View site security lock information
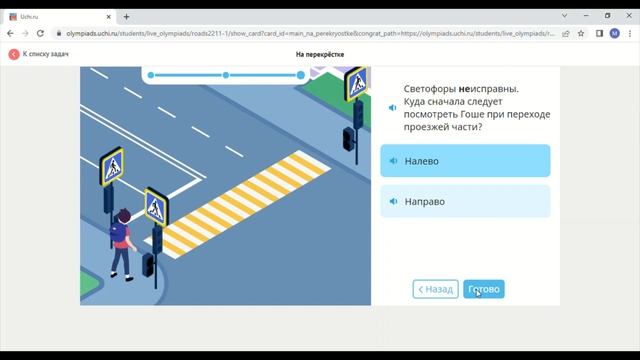 (59, 33)
